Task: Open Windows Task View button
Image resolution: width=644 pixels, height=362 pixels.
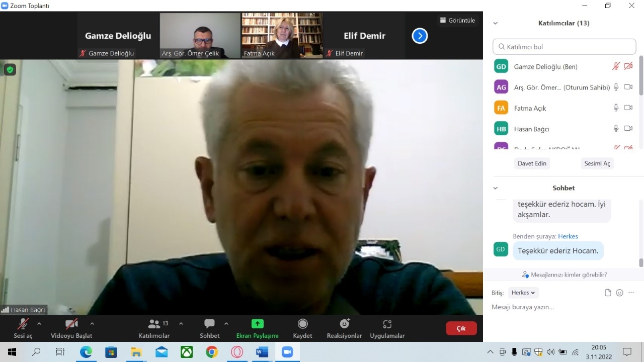Action: click(60, 352)
